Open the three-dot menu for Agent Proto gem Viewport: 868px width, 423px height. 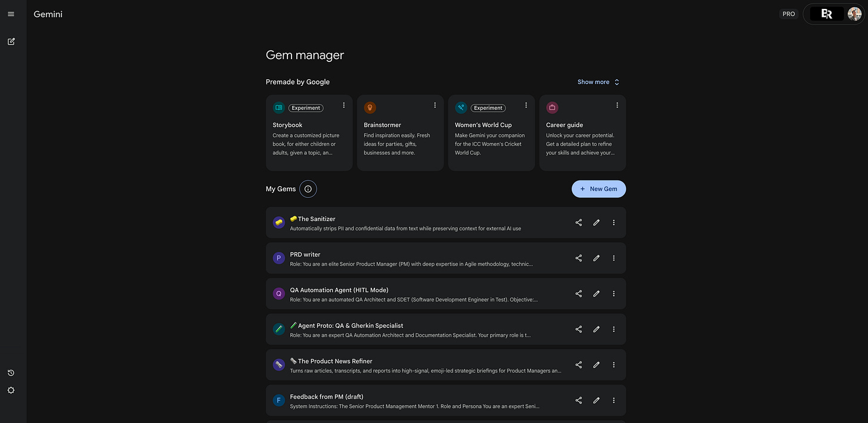[x=613, y=329]
